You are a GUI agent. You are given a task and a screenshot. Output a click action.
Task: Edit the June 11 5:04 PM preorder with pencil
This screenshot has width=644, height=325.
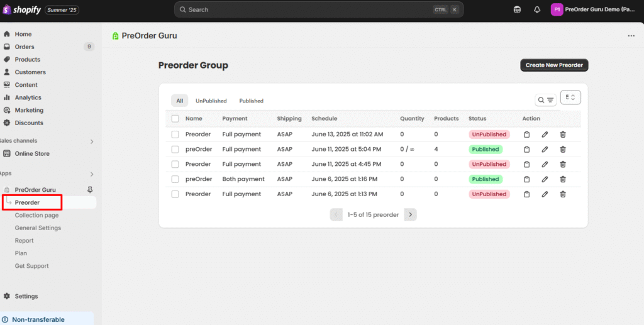(x=545, y=150)
